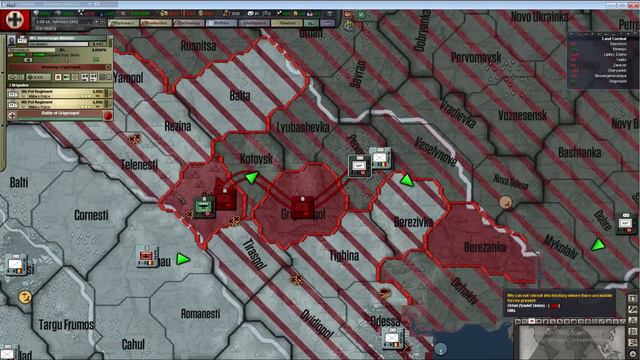This screenshot has width=640, height=360.
Task: Select the unit counter near Iasi on left
Action: point(16,264)
